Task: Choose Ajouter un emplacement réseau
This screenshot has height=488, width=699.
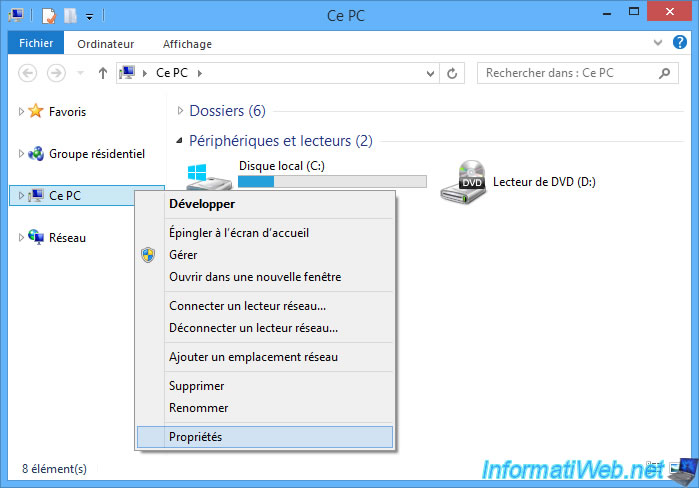Action: (x=265, y=357)
